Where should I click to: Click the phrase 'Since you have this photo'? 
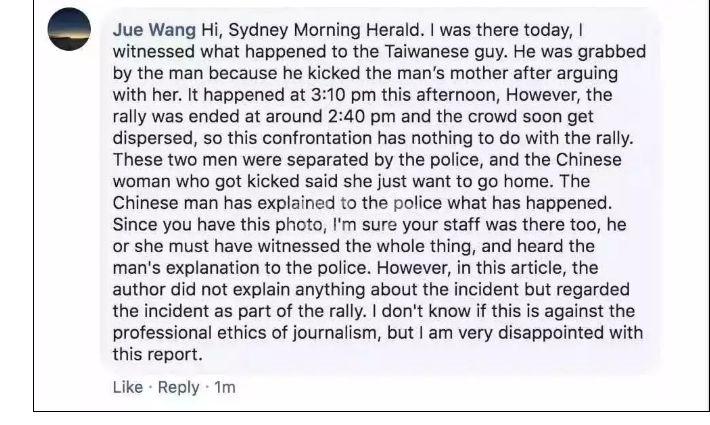[217, 224]
